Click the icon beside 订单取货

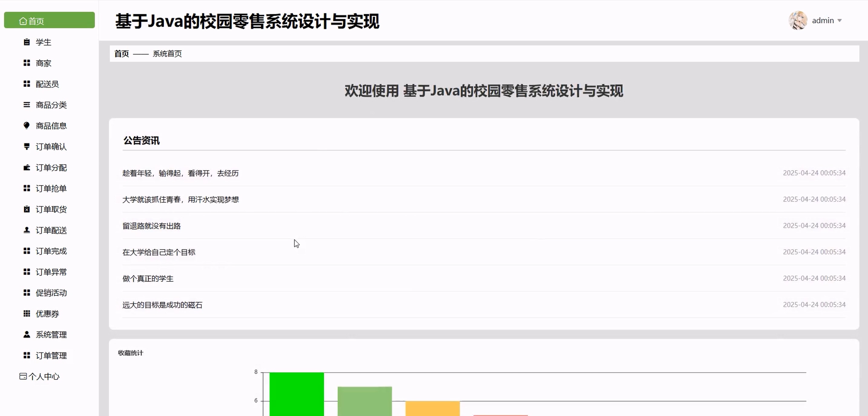pos(27,209)
